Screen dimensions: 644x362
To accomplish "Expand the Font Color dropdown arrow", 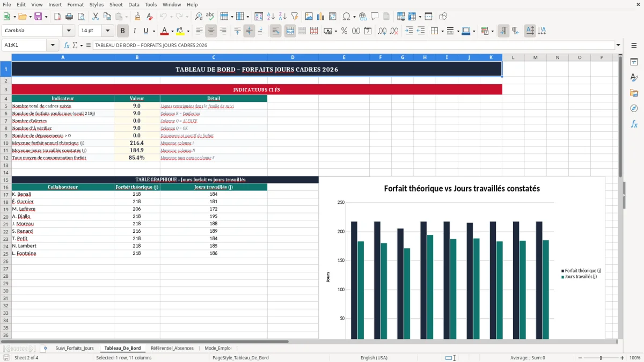I will 172,31.
